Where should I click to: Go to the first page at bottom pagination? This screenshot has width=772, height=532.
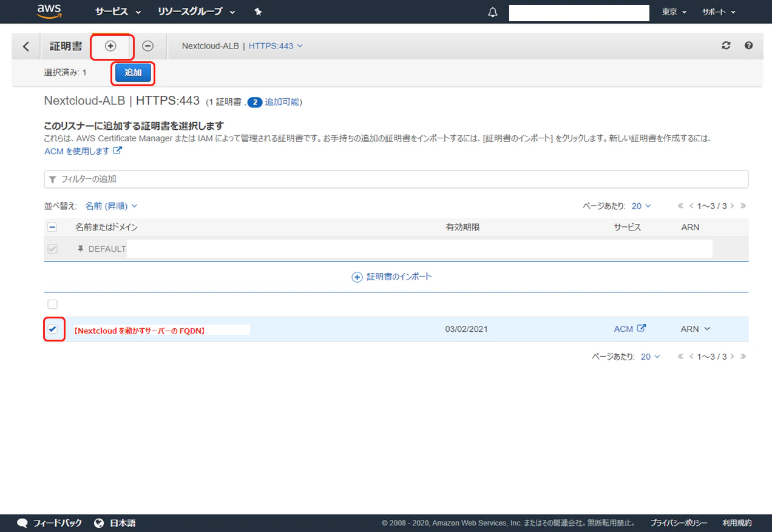click(x=681, y=357)
